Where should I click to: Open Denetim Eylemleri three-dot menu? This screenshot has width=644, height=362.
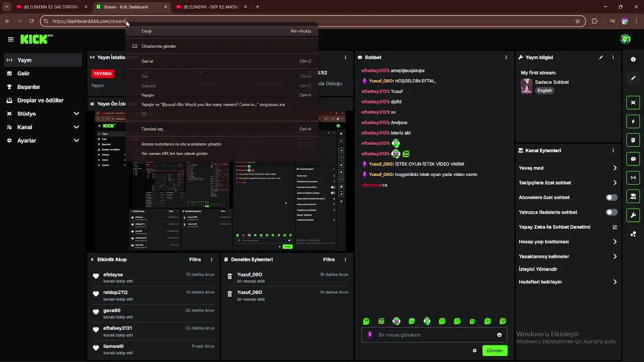tap(345, 259)
